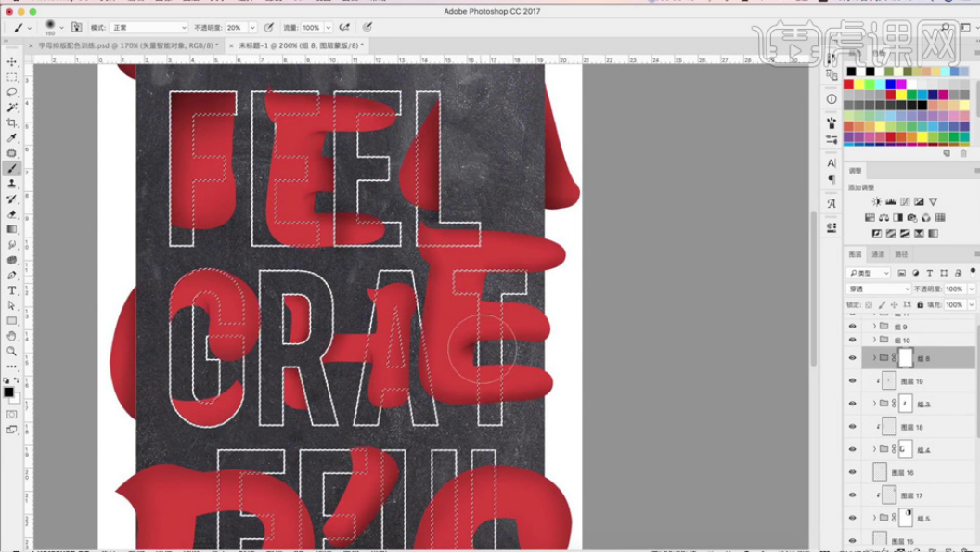Expand the 组 10 group

pos(874,340)
